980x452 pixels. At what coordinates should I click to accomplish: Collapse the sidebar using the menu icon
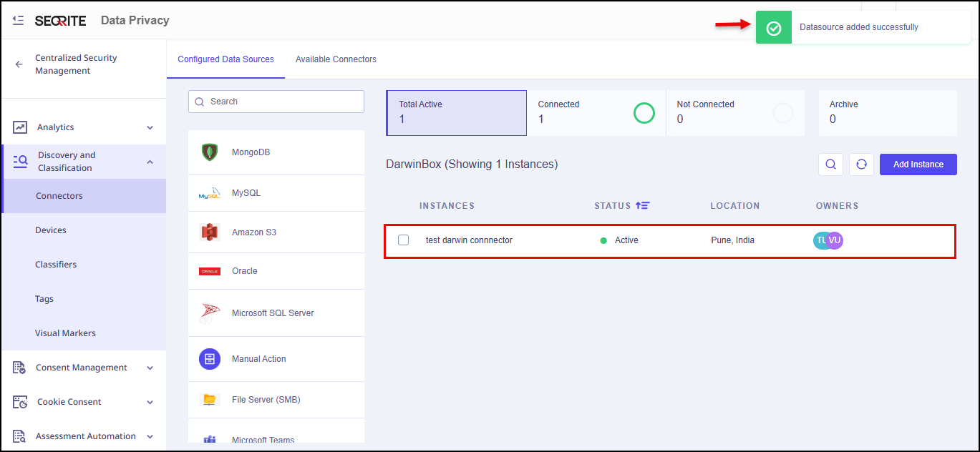[19, 21]
